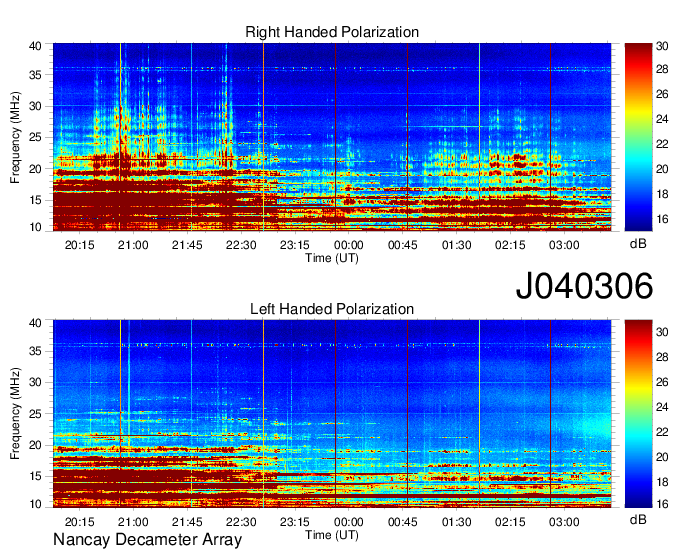Click the "00:45" time tick on the top plot
Screen dimensions: 680x552
click(402, 245)
